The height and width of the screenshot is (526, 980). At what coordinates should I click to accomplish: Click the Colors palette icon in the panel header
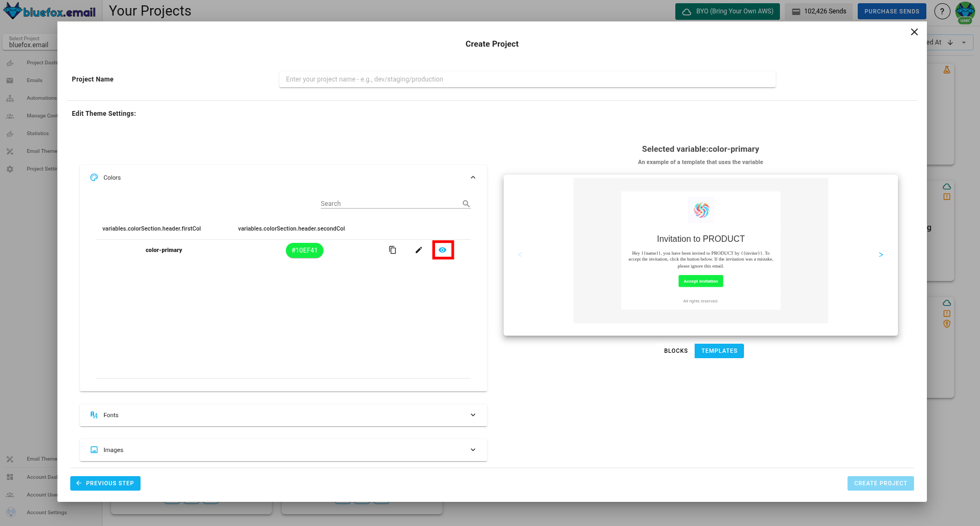coord(94,177)
